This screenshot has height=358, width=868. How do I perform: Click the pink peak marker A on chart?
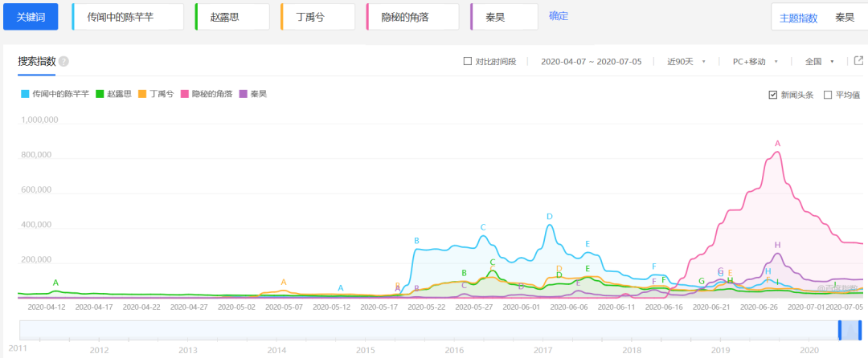777,144
